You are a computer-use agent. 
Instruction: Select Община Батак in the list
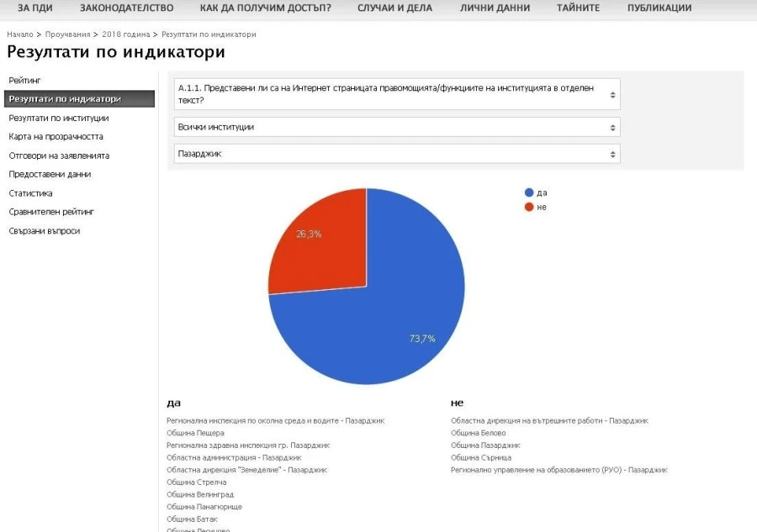tap(192, 519)
